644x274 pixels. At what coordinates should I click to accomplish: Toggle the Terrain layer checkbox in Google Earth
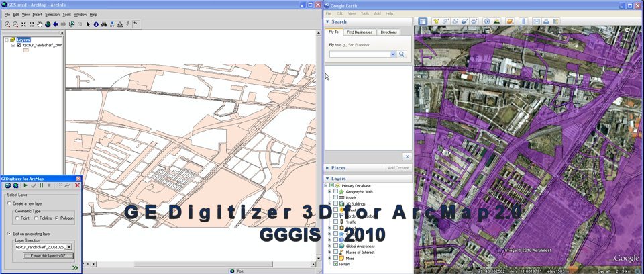click(x=335, y=264)
